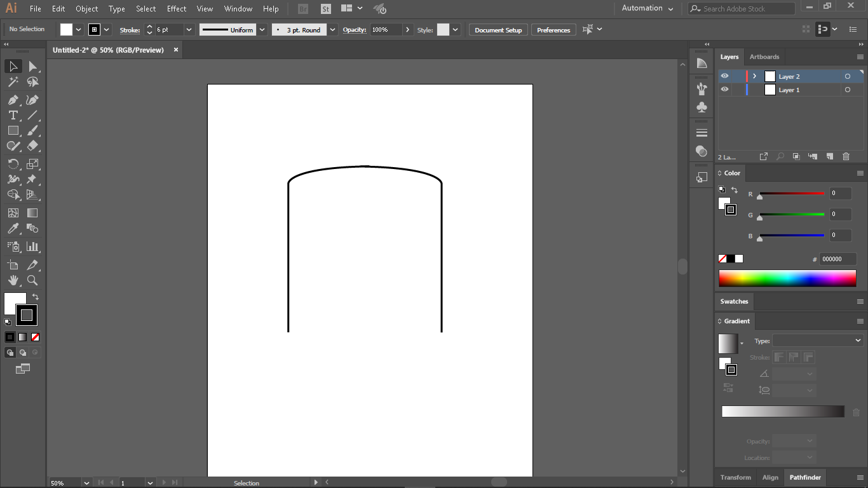Select the Eyedropper tool

(x=13, y=228)
